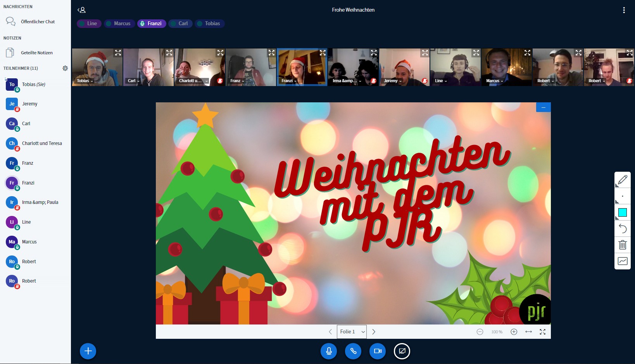Open Geteilte Notizen
This screenshot has height=364, width=635.
pos(36,53)
